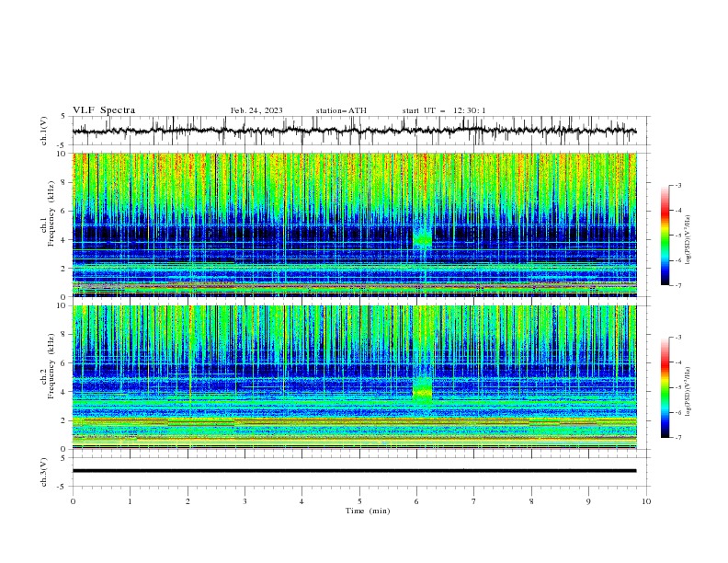Screen dimensions: 728x563
Task: Click the "start UT = 12:30:1" text
Action: (444, 110)
